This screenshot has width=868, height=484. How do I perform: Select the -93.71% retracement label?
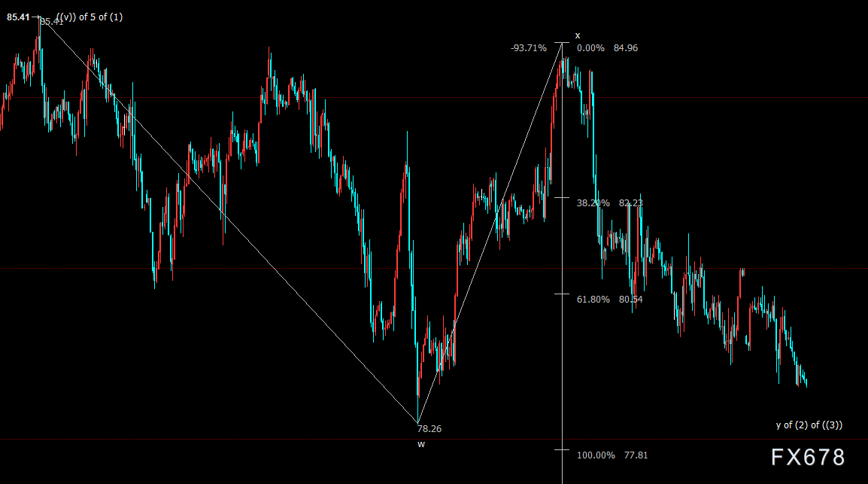529,48
